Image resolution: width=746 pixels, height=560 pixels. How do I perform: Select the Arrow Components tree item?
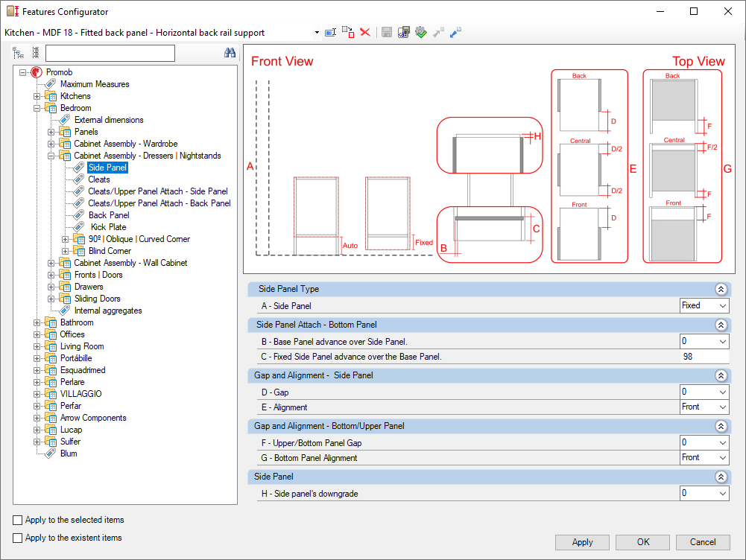[93, 418]
